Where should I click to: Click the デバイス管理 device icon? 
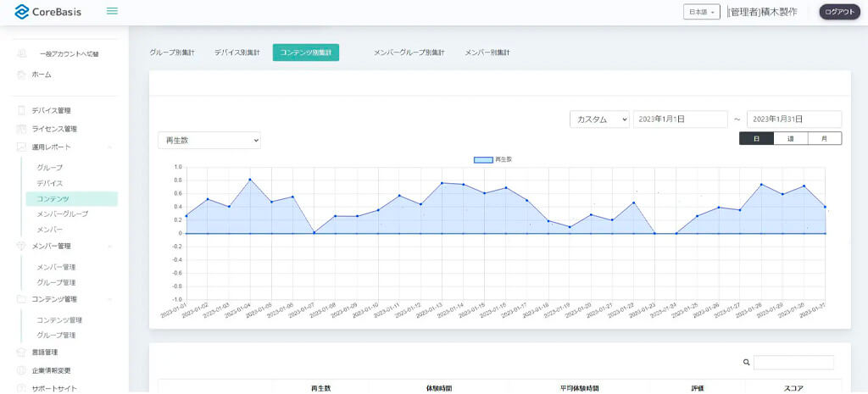point(21,110)
